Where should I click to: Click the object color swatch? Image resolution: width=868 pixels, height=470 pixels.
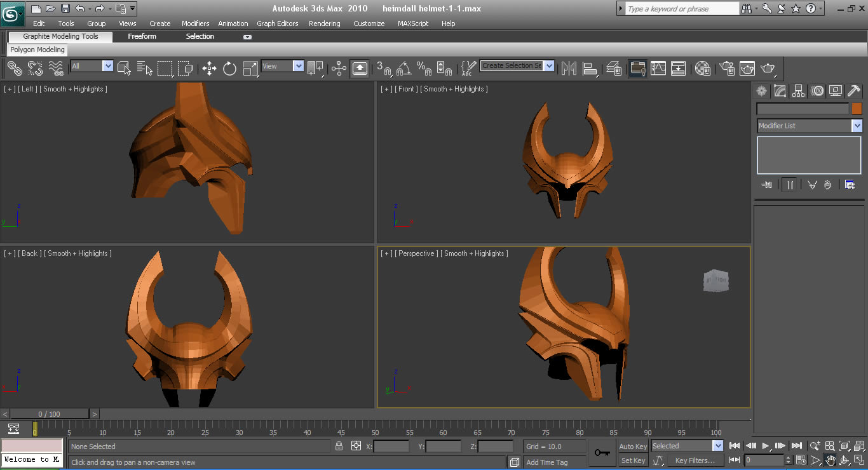click(x=857, y=109)
